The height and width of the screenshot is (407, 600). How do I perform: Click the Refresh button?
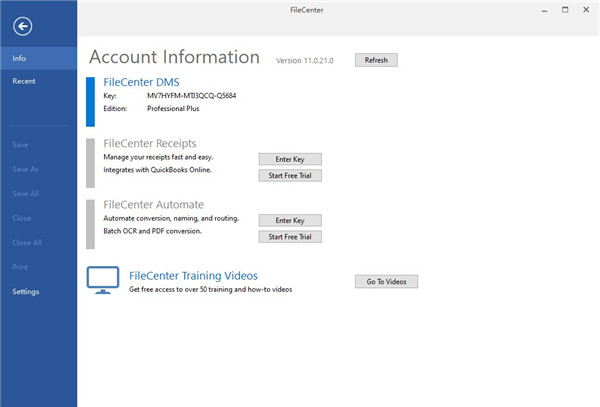point(376,60)
